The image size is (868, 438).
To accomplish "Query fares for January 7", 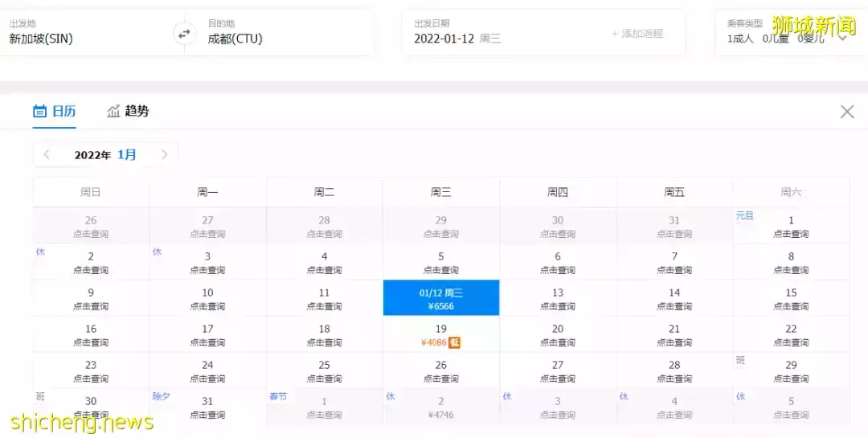I will point(674,263).
